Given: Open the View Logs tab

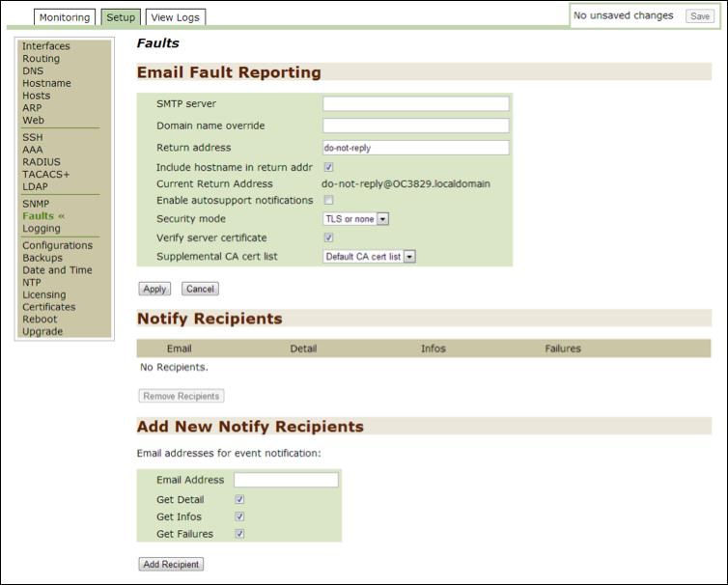Looking at the screenshot, I should tap(177, 17).
